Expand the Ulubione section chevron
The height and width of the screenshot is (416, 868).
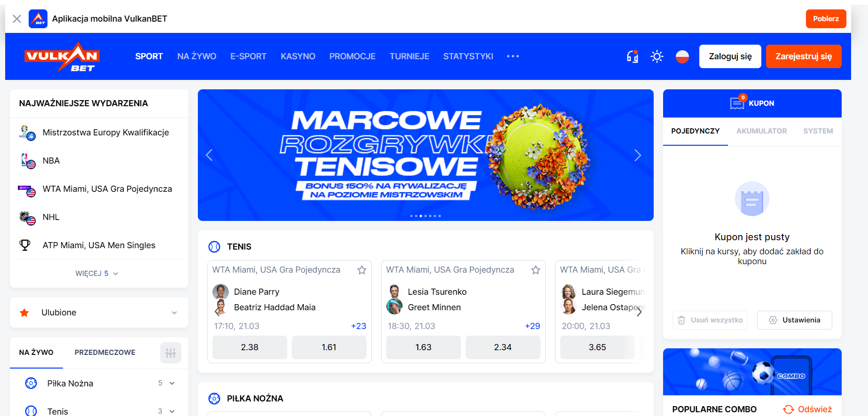click(x=174, y=313)
